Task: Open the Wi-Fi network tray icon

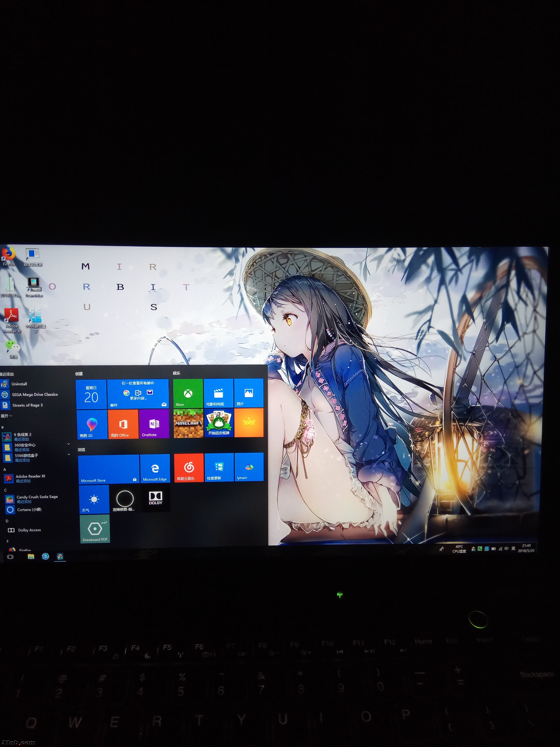Action: [x=500, y=549]
